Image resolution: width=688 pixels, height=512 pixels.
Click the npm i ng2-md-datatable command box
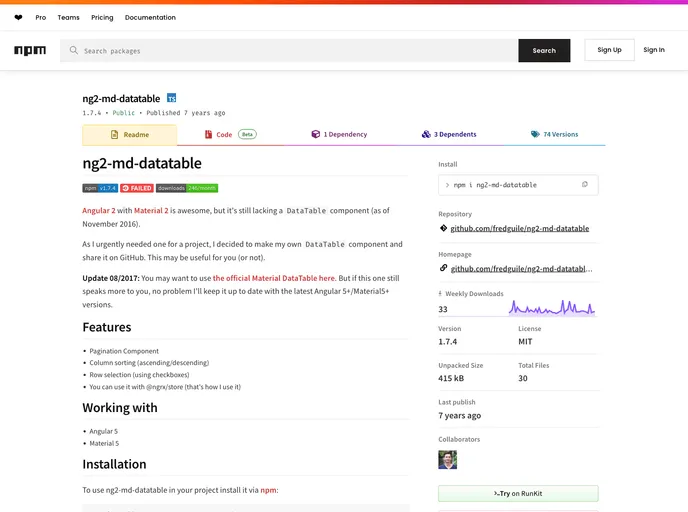coord(518,185)
